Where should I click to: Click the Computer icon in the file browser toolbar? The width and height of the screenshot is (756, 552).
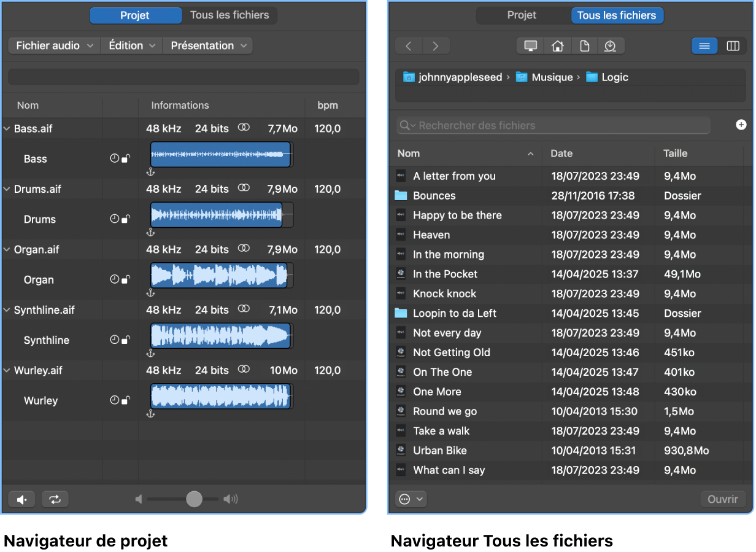click(x=530, y=45)
